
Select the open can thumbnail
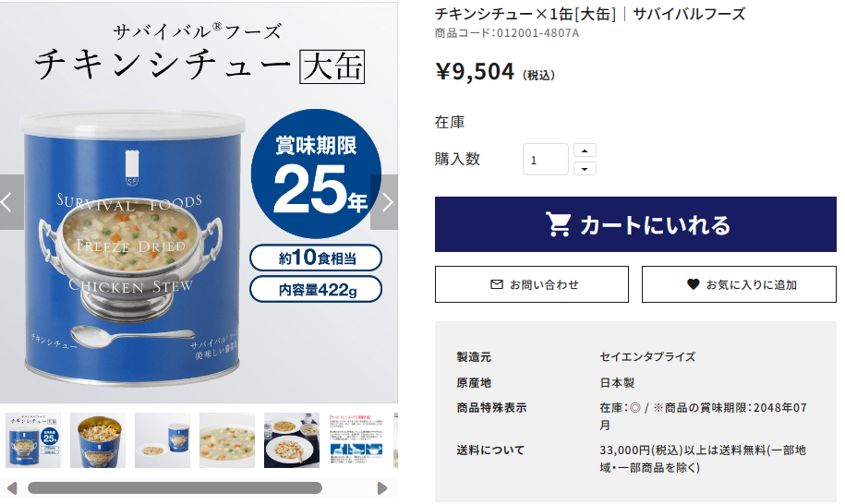pos(98,440)
